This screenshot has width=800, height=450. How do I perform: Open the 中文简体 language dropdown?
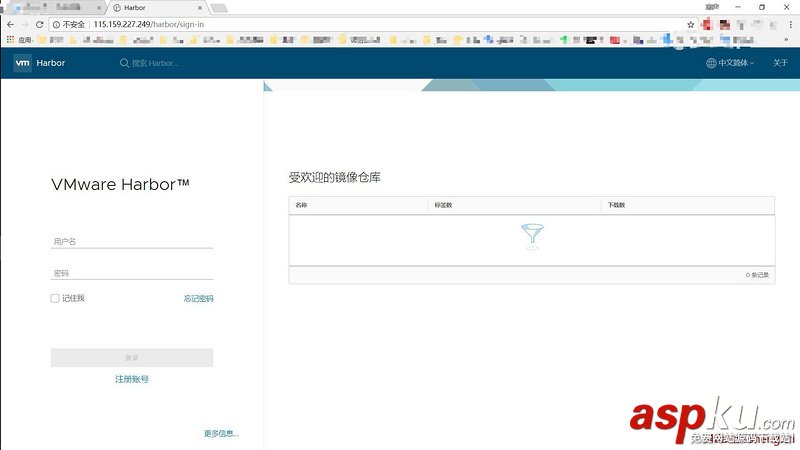(730, 63)
